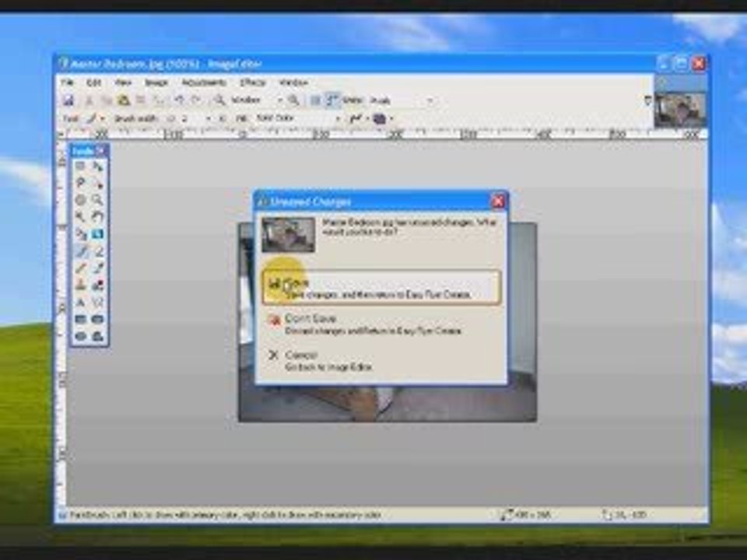This screenshot has width=747, height=560.
Task: Select the Move Selected Pixels tool
Action: coord(98,166)
